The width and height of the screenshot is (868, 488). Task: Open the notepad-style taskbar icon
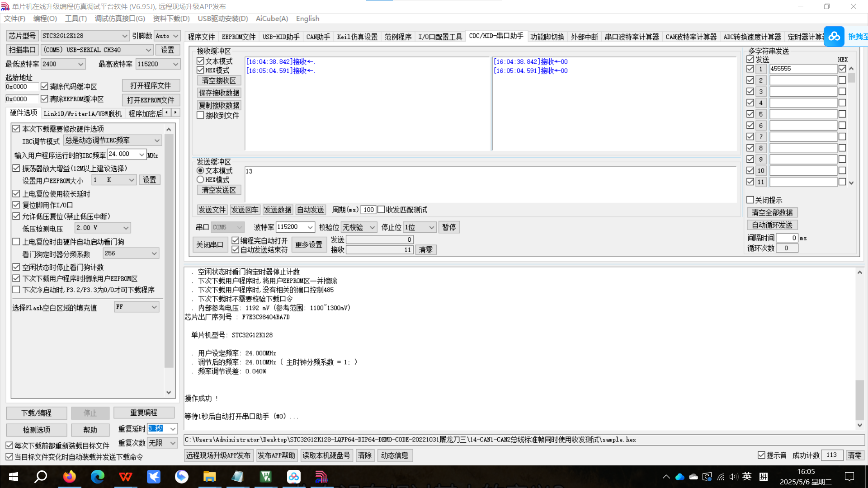[237, 477]
